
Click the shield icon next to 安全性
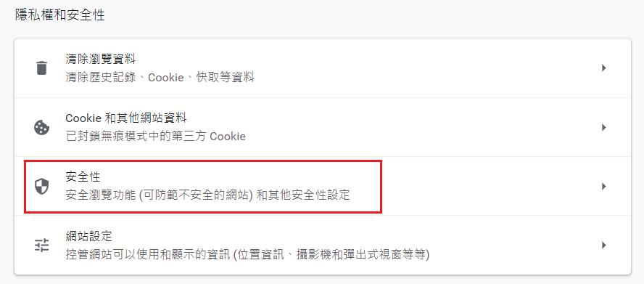(x=41, y=187)
